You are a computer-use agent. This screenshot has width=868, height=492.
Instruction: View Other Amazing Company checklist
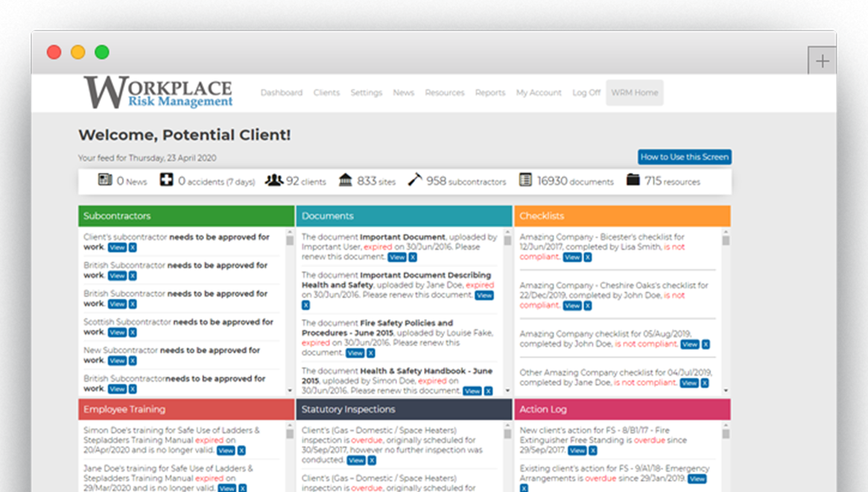click(x=689, y=383)
